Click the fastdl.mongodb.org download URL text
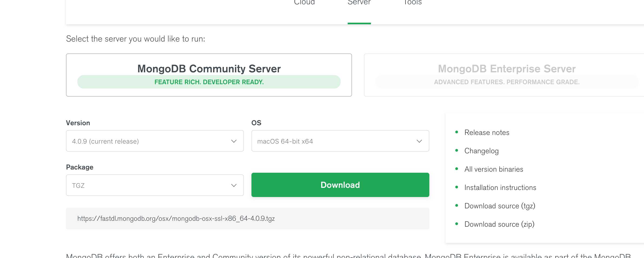Viewport: 644px width, 258px height. (176, 219)
